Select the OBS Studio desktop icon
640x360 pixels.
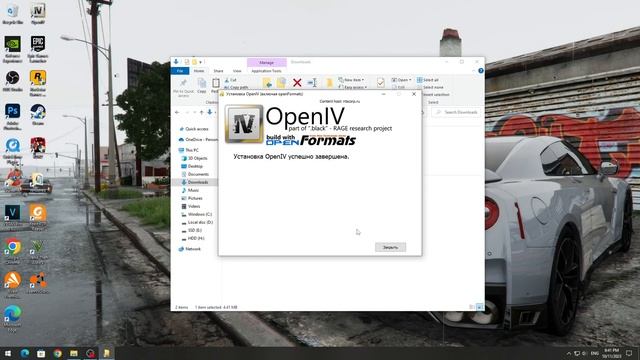tap(13, 81)
